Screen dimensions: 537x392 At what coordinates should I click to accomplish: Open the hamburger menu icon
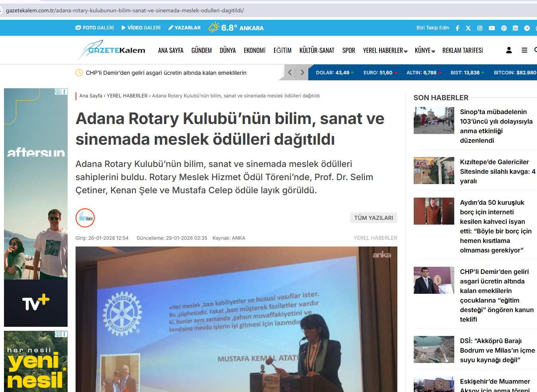(x=524, y=50)
